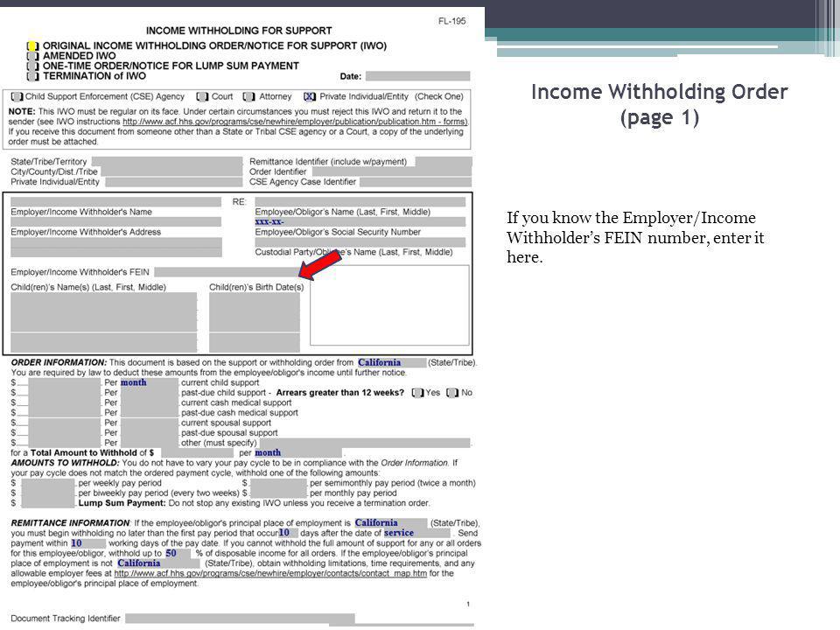Tick the Attorney checkbox

point(248,97)
